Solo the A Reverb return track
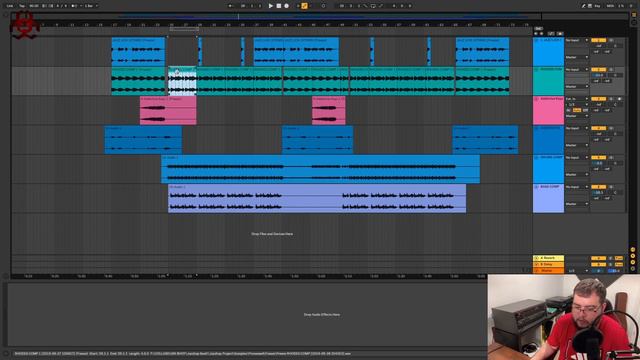 click(x=611, y=258)
